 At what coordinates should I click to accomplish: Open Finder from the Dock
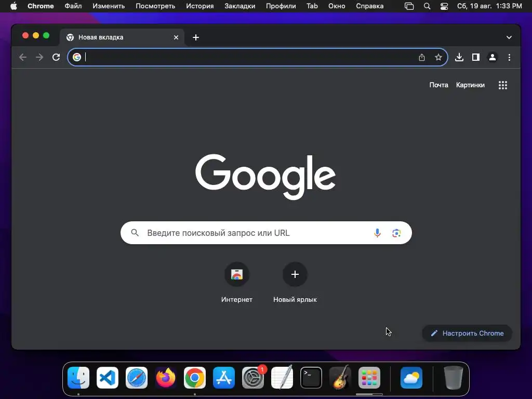point(78,378)
